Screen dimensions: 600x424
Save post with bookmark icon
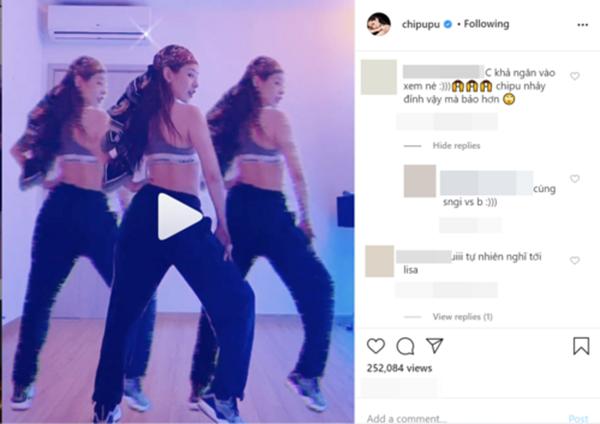581,346
